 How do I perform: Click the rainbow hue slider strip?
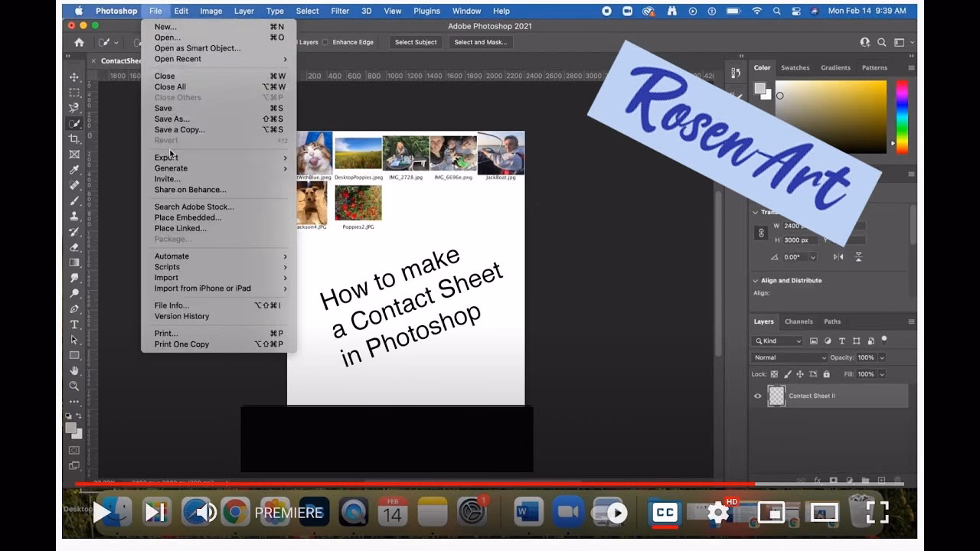click(902, 116)
